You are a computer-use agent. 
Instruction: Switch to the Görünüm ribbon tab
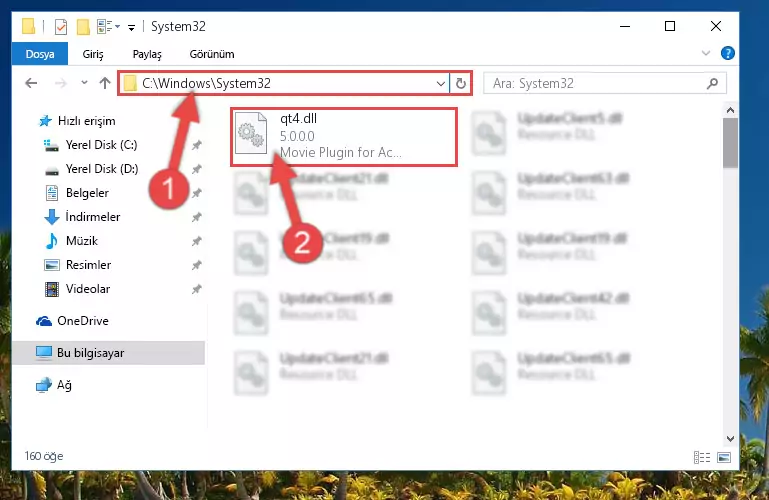point(212,54)
